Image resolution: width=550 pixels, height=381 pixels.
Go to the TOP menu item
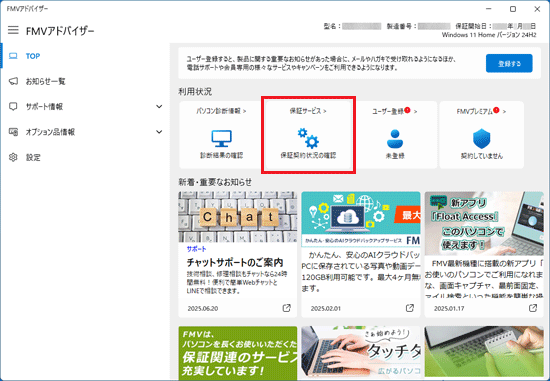click(85, 56)
